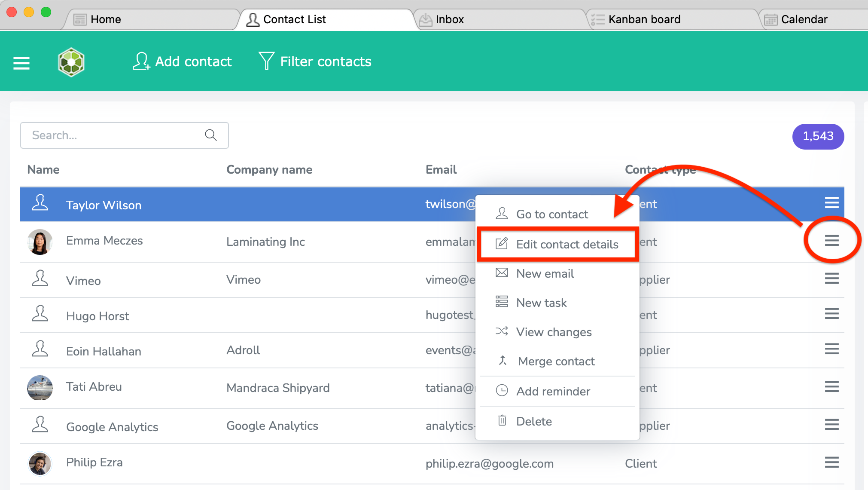868x490 pixels.
Task: Open Hugo Horst row action menu
Action: click(831, 314)
